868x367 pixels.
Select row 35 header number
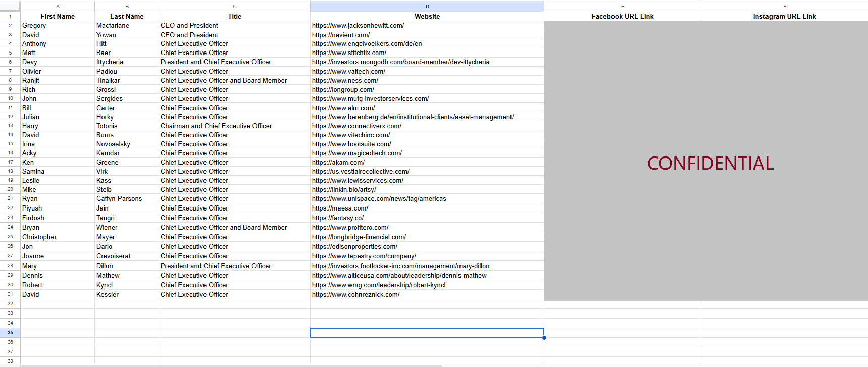[10, 333]
